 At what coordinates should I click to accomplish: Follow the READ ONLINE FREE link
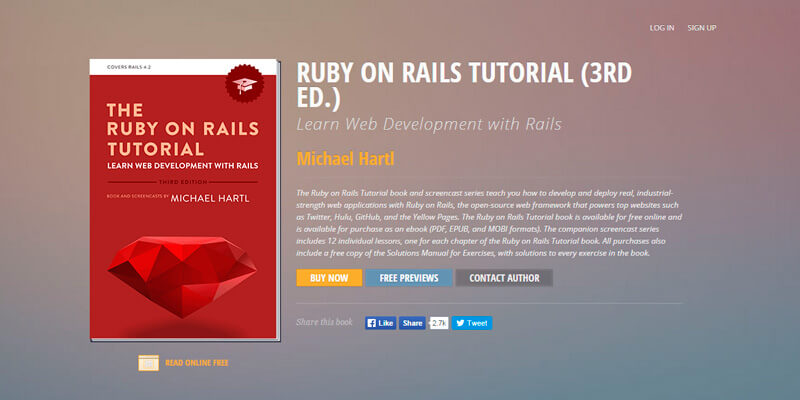[196, 362]
